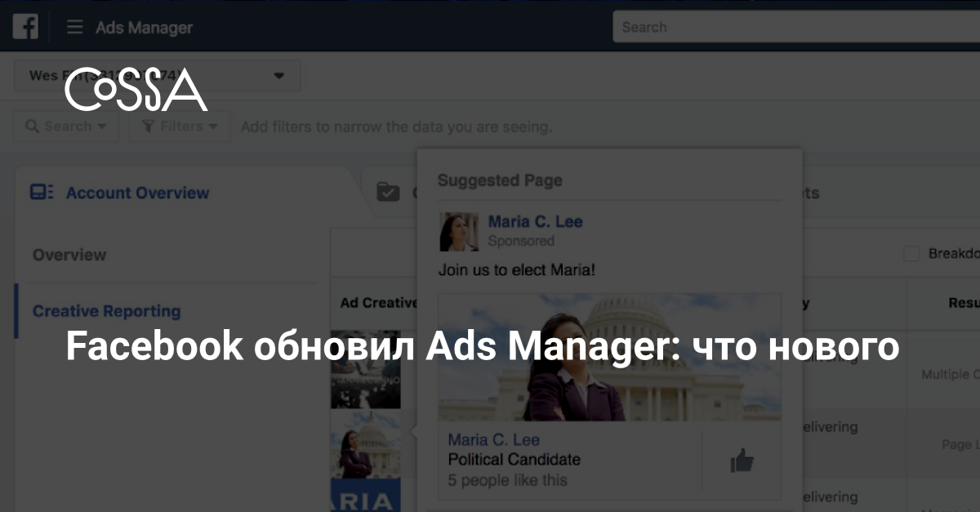The image size is (980, 512).
Task: Click the Account Overview tab icon
Action: pos(42,193)
